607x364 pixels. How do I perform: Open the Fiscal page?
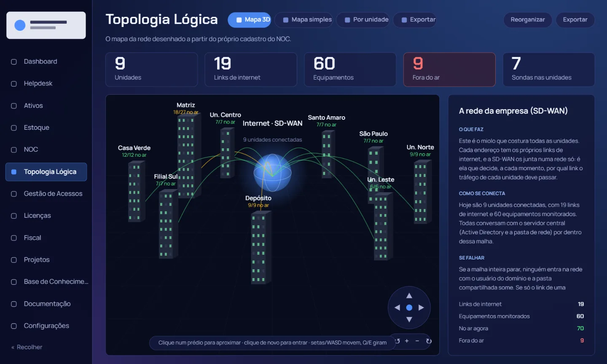tap(46, 238)
